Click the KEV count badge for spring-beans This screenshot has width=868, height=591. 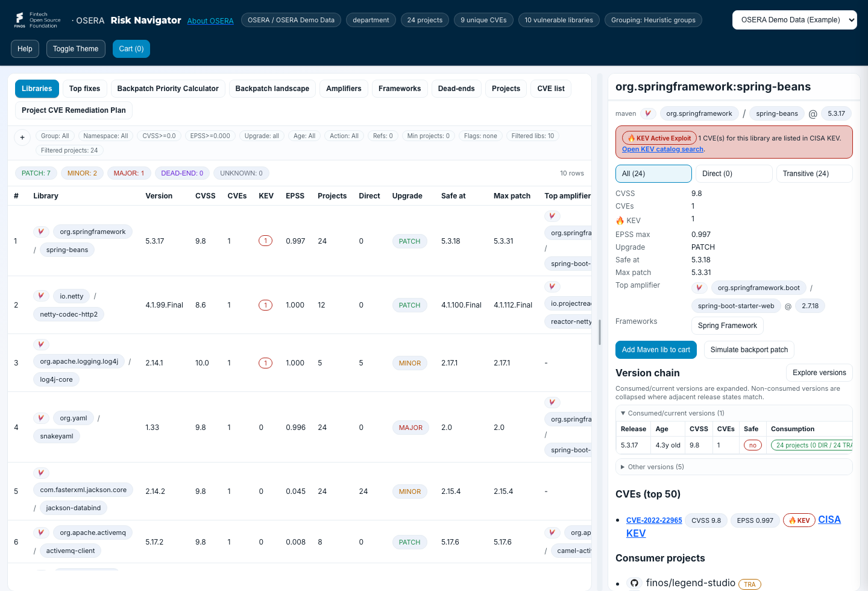[x=265, y=241]
